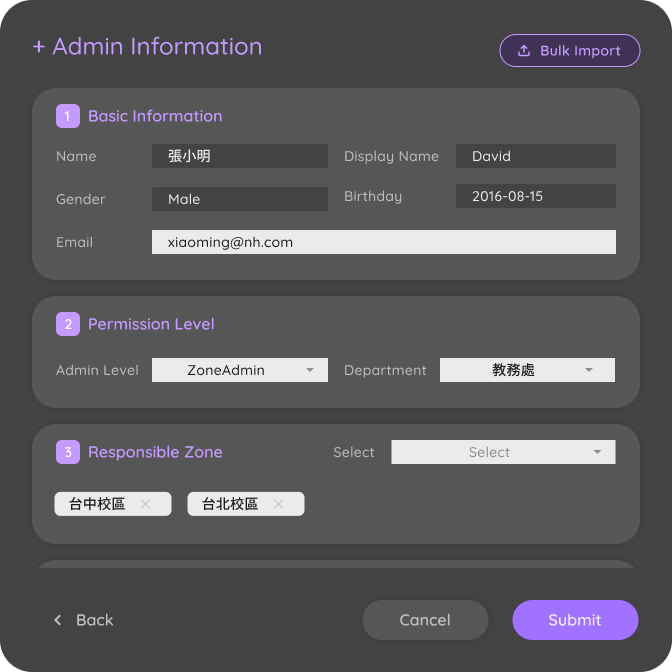Click the Gender field showing Male
The image size is (672, 672).
(x=240, y=199)
